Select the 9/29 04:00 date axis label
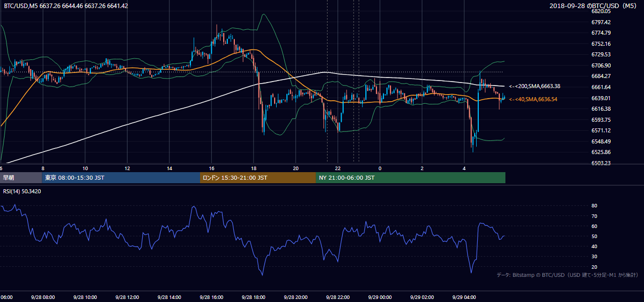The height and width of the screenshot is (302, 644). (x=464, y=297)
